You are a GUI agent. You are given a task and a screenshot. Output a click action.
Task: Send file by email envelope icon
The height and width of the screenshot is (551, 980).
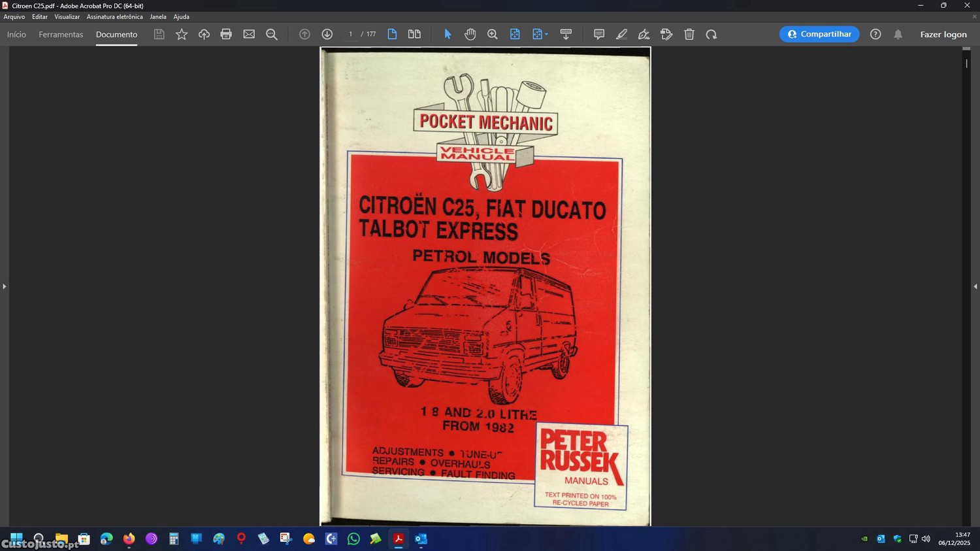pos(249,34)
